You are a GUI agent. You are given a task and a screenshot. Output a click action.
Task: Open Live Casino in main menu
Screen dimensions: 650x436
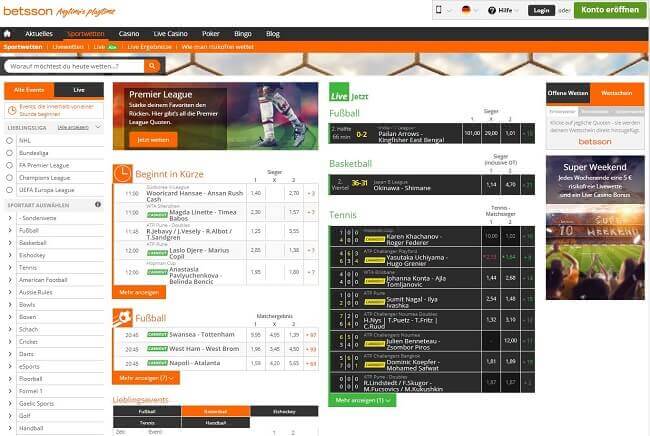[170, 34]
